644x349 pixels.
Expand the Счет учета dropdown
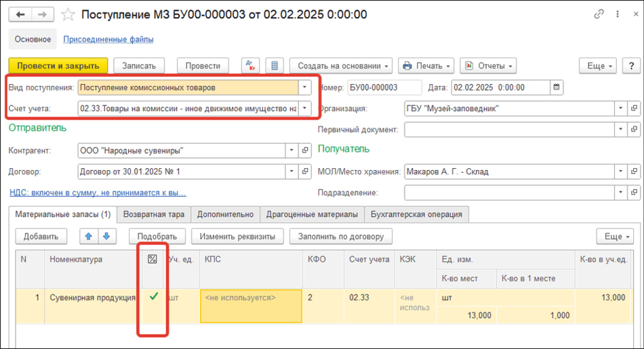pyautogui.click(x=305, y=108)
